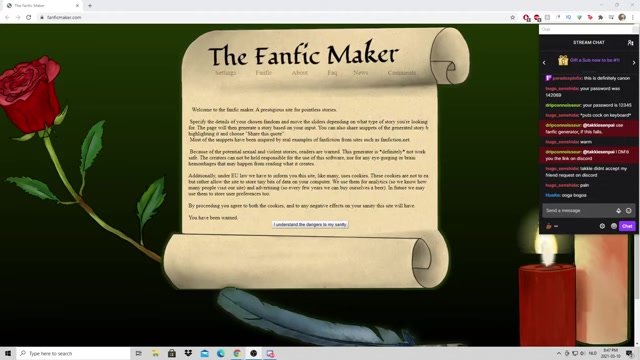
Task: Open chat settings gear icon
Action: pos(602,226)
